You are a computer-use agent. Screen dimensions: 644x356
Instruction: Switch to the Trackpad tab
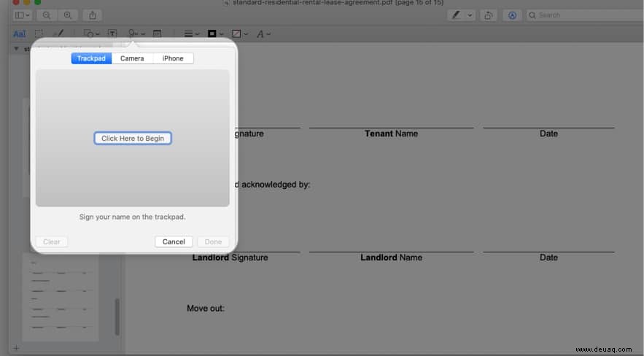click(91, 58)
